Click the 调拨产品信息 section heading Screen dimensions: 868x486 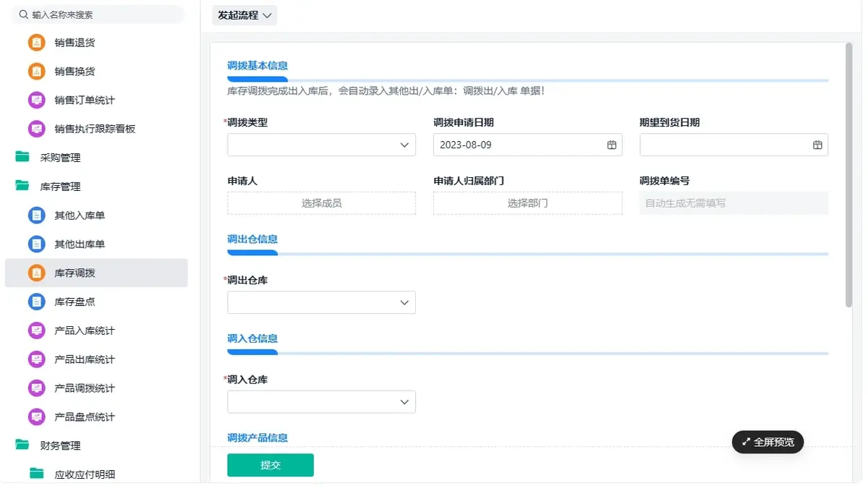258,438
